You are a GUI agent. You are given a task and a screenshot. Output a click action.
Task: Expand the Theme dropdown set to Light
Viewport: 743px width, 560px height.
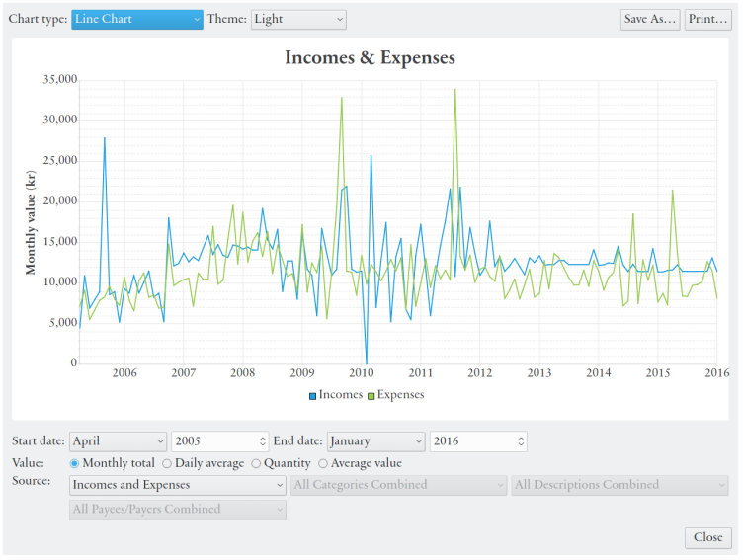point(298,19)
